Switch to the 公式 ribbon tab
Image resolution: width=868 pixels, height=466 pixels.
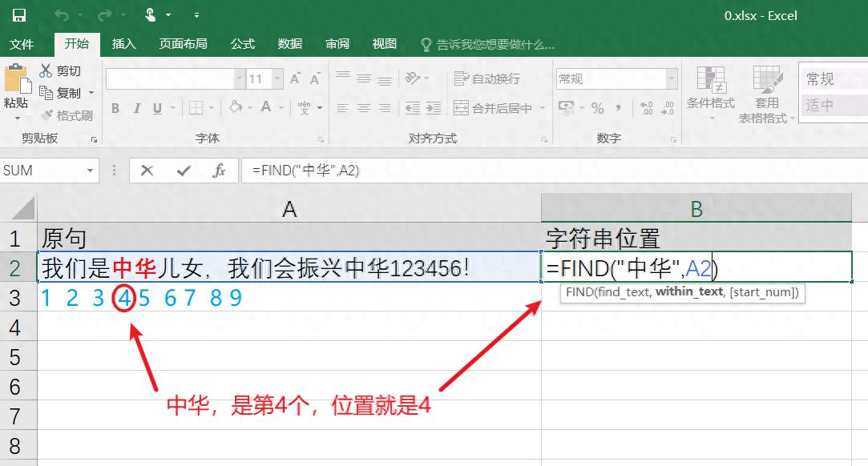coord(243,44)
